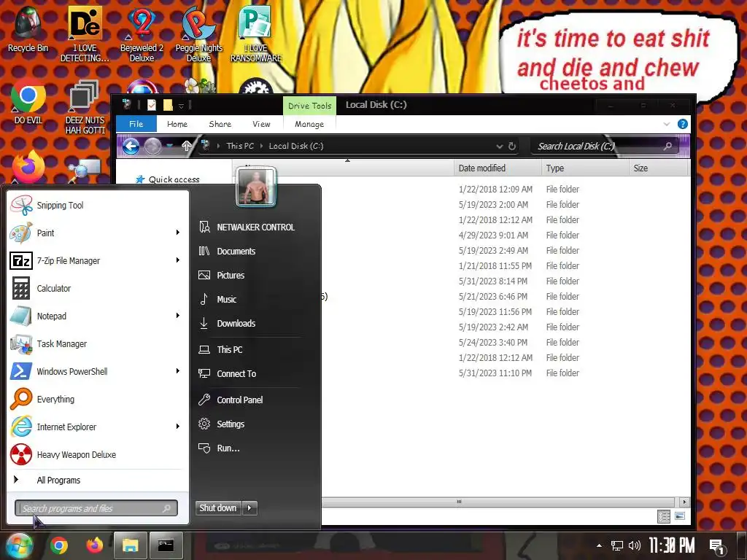Click the Shut down button
Viewport: 747px width, 560px height.
218,508
